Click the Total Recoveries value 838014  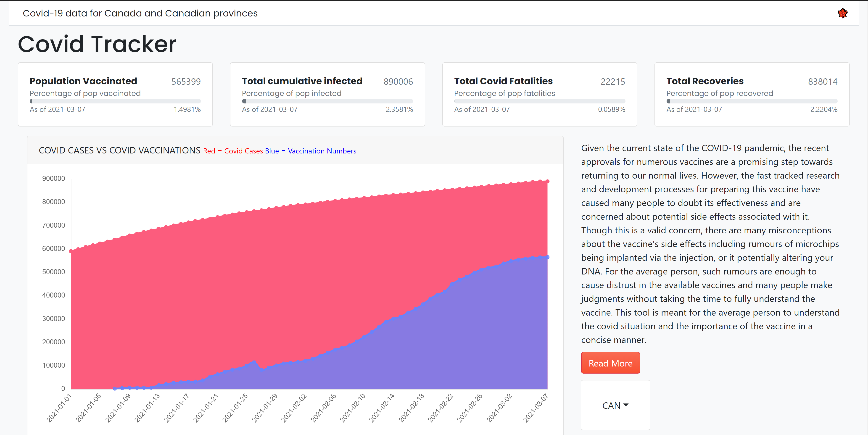click(x=823, y=82)
